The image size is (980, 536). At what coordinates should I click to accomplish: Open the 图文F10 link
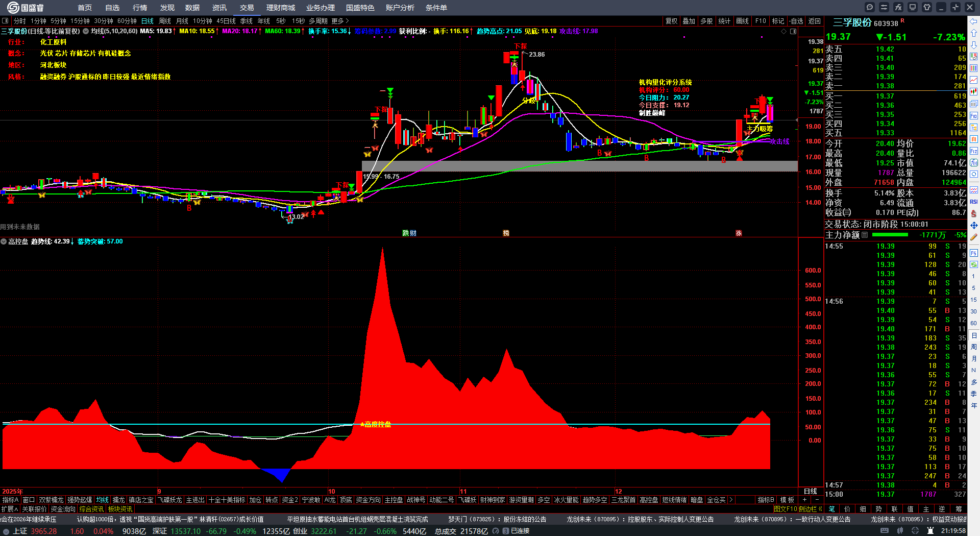pyautogui.click(x=785, y=509)
